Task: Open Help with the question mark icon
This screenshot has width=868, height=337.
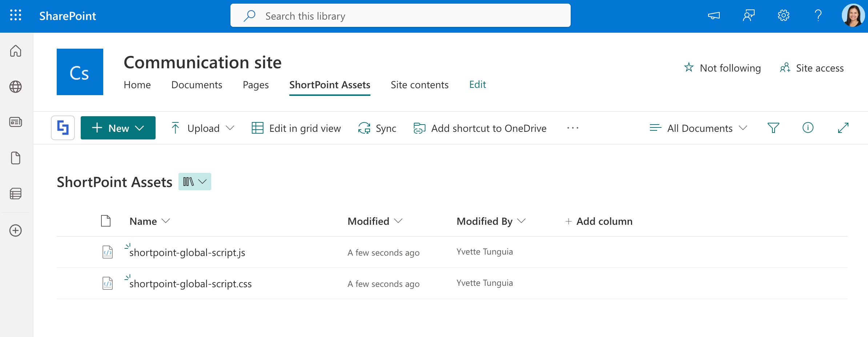Action: tap(818, 16)
